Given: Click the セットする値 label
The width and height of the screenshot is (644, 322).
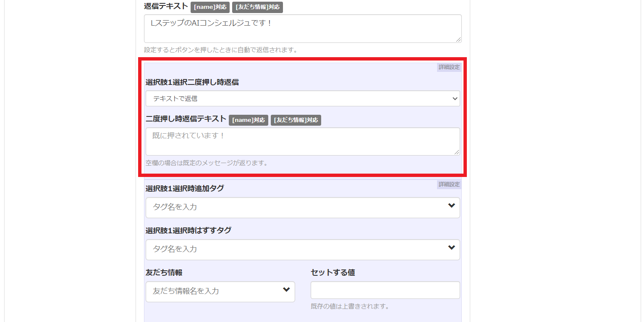Looking at the screenshot, I should point(333,272).
